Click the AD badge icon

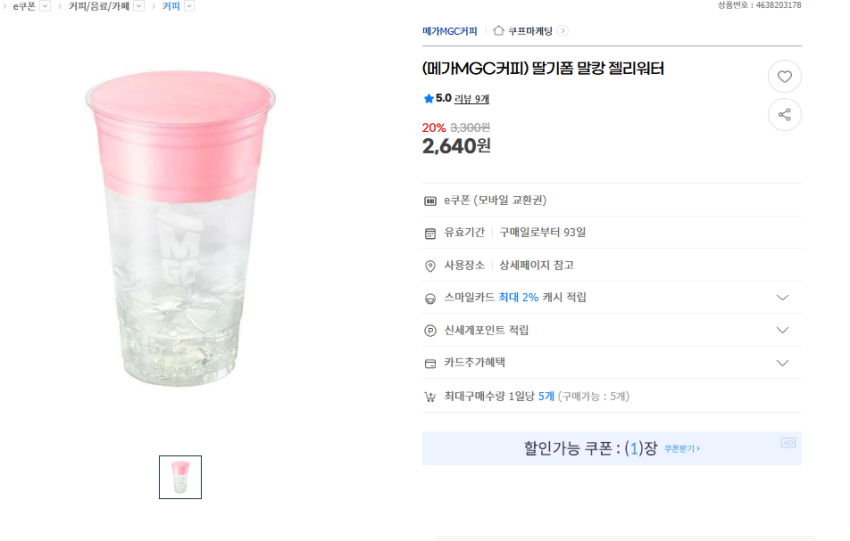[788, 442]
